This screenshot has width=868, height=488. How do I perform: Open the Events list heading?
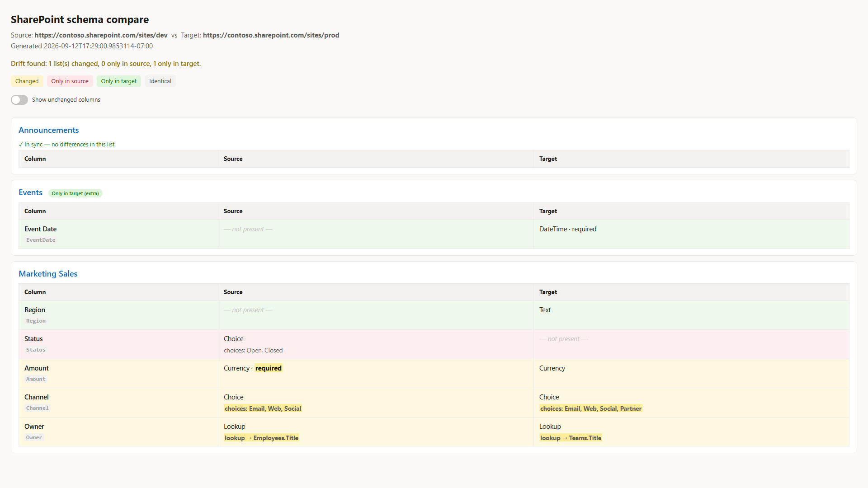pyautogui.click(x=30, y=192)
